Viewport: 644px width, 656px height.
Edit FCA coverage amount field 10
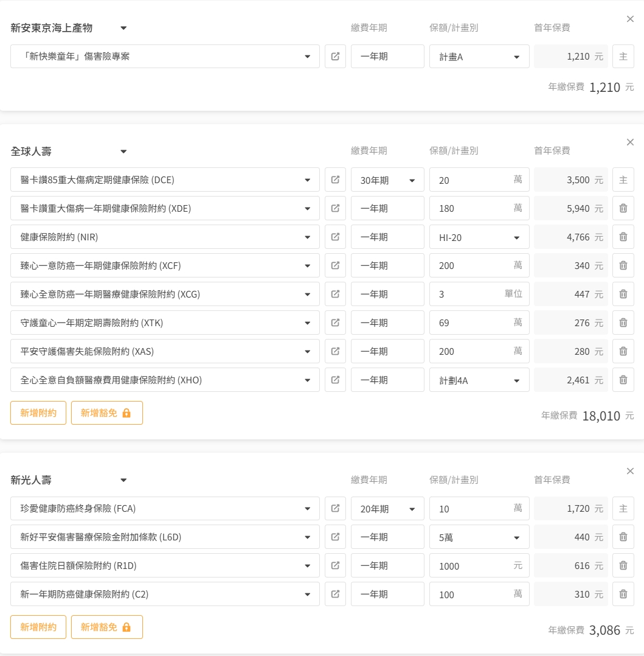479,508
